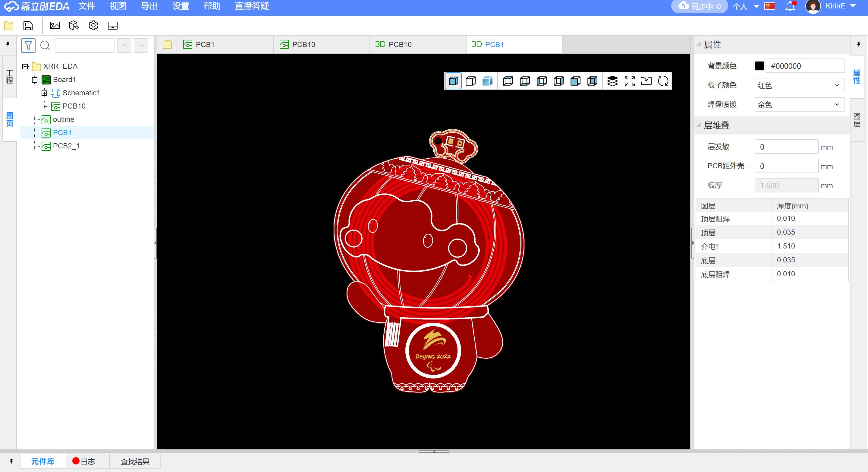Viewport: 868px width, 472px height.
Task: Open the 导出 menu
Action: tap(149, 6)
